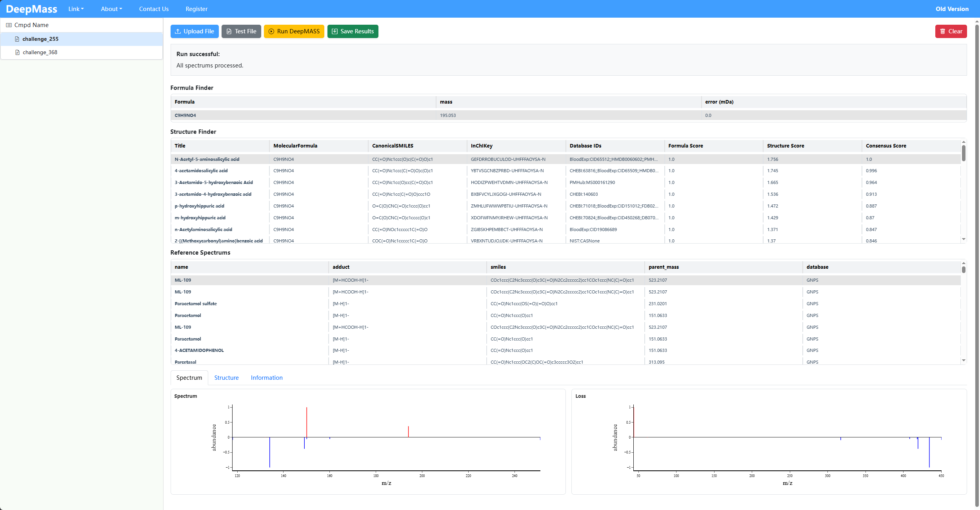Switch to the Structure tab
Viewport: 980px width, 510px height.
pyautogui.click(x=226, y=378)
